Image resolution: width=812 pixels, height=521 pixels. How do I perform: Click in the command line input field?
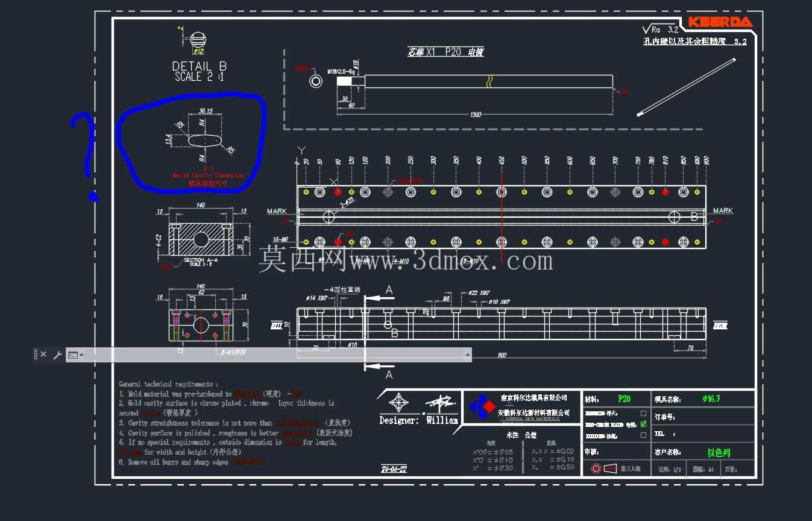pyautogui.click(x=274, y=355)
